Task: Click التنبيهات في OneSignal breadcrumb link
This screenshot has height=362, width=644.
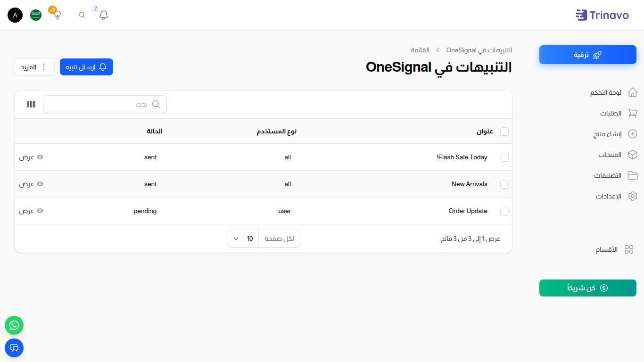Action: click(x=479, y=50)
